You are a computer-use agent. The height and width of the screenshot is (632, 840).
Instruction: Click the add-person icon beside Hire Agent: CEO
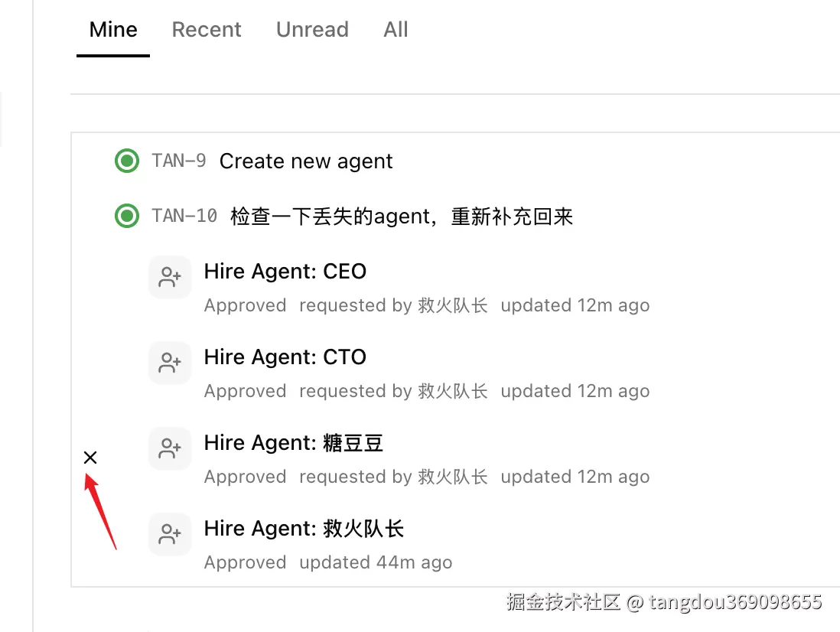click(x=169, y=278)
